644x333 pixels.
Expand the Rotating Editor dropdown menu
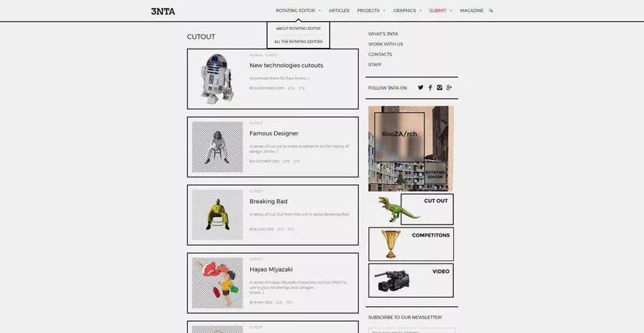[x=298, y=10]
